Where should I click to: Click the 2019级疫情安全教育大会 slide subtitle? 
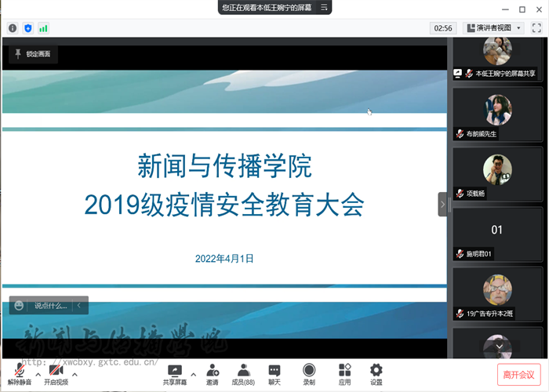click(224, 205)
